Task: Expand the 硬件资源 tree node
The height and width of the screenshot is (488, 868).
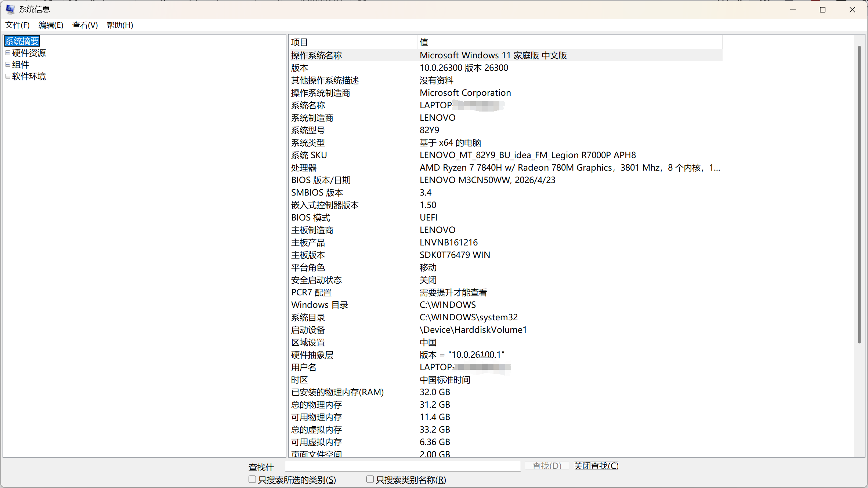Action: click(x=8, y=53)
